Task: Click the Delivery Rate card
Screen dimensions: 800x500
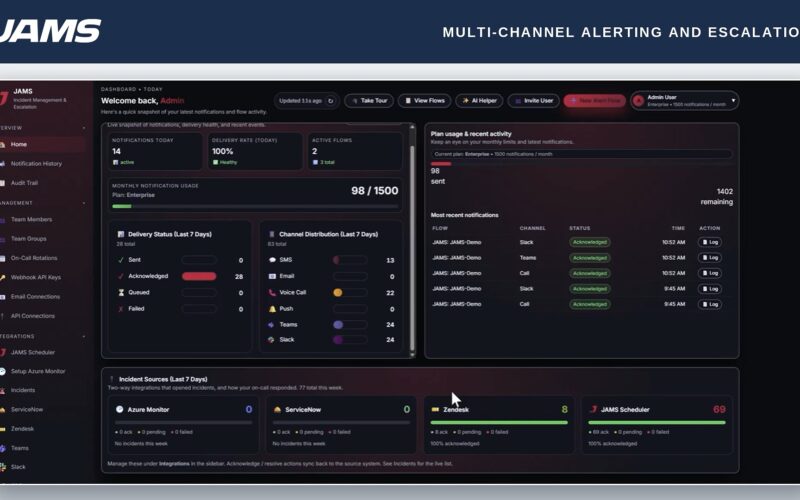Action: (x=255, y=151)
